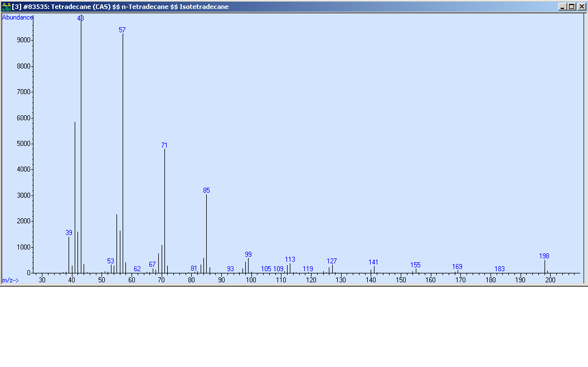
Task: Select the peak label 99
Action: pyautogui.click(x=248, y=255)
